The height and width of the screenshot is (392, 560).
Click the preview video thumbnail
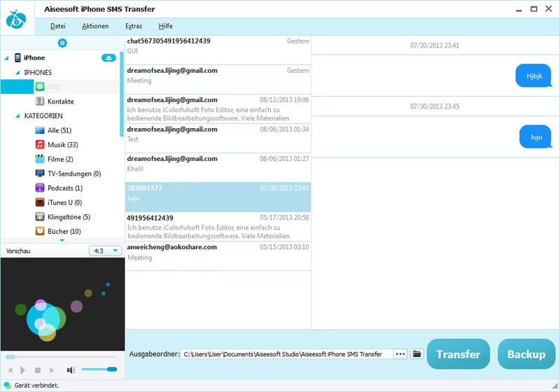coord(62,304)
